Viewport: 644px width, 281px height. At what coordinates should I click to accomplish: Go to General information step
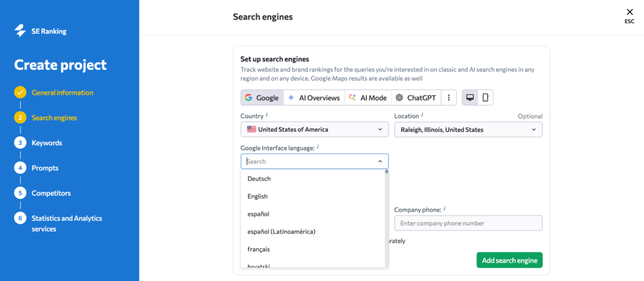pos(62,92)
